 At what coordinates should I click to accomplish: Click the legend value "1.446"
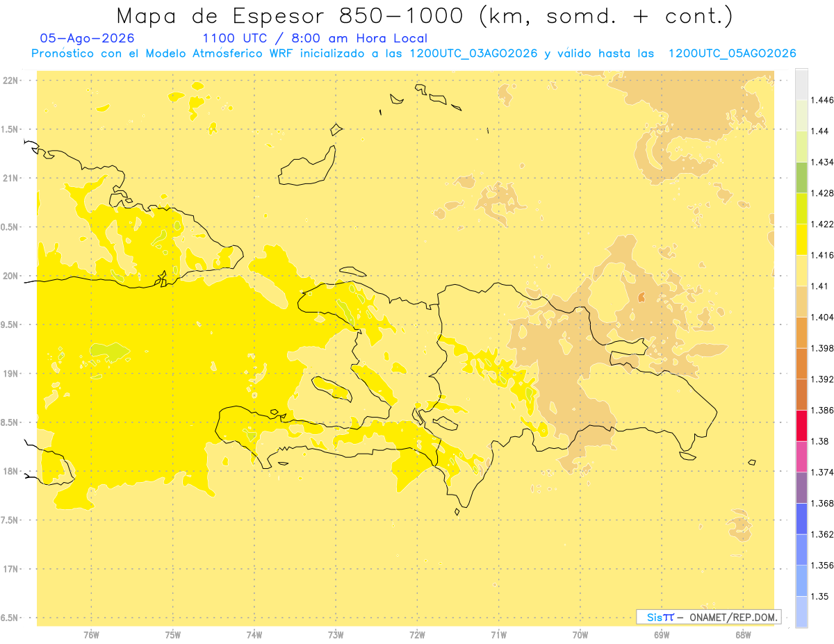click(x=822, y=100)
